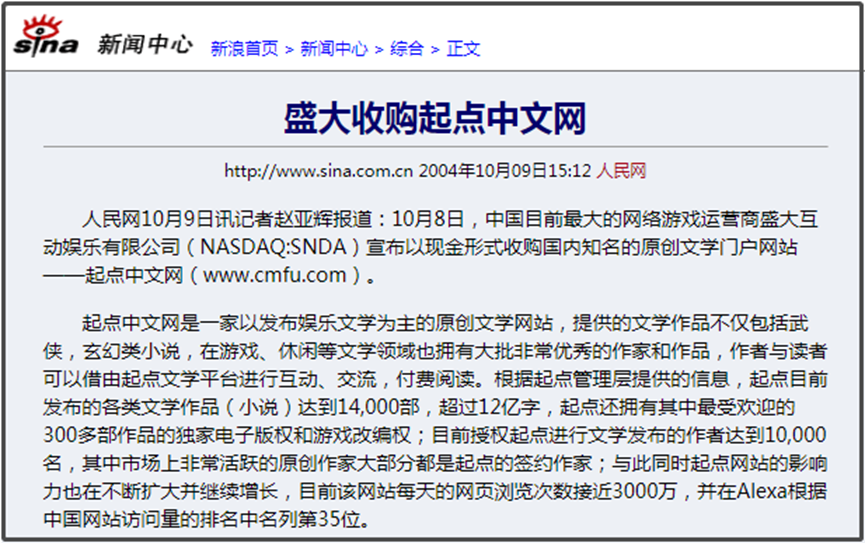
Task: Click the text 人民网10月9日讯记者赵亚辉报道
Action: (x=227, y=219)
